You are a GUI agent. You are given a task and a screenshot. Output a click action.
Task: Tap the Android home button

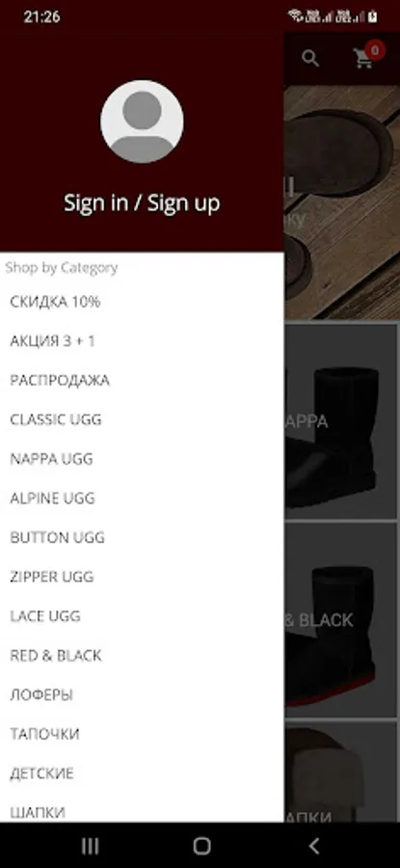coord(202,845)
